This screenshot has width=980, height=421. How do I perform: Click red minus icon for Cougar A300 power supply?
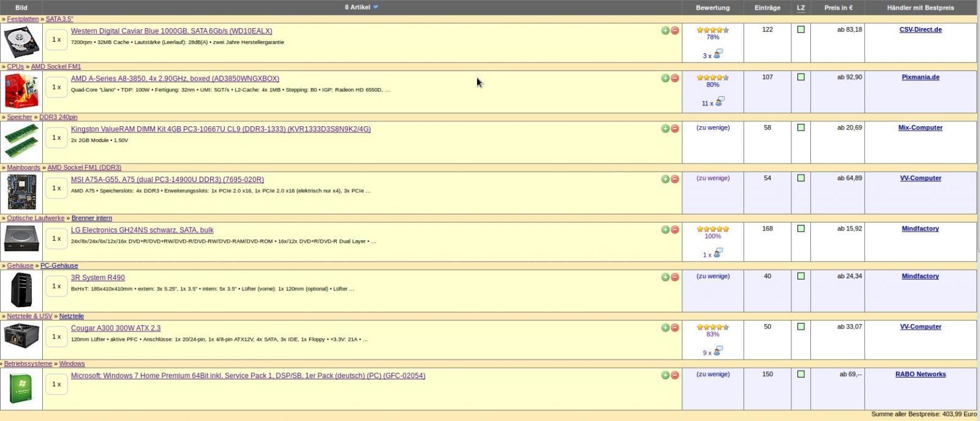(674, 328)
